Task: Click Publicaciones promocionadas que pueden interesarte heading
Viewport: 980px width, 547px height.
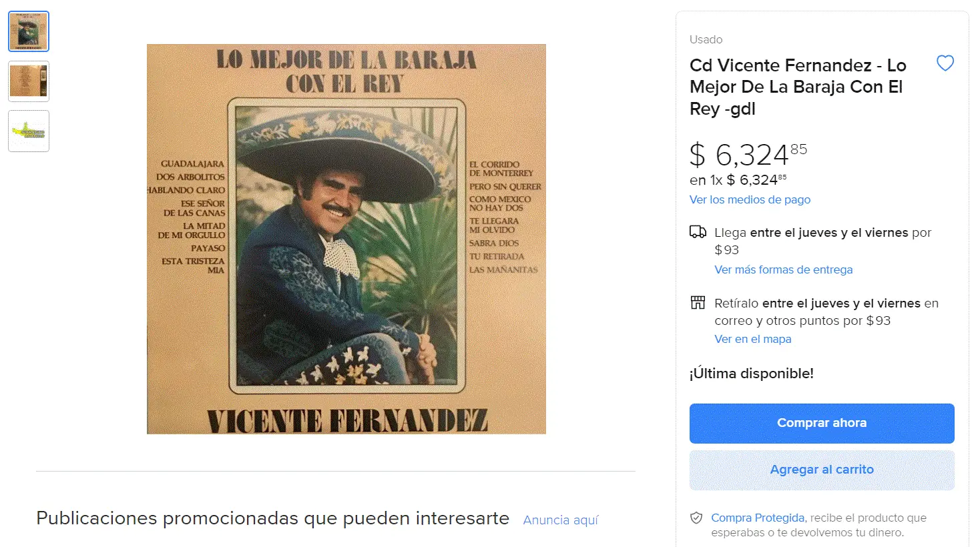Action: (x=272, y=518)
